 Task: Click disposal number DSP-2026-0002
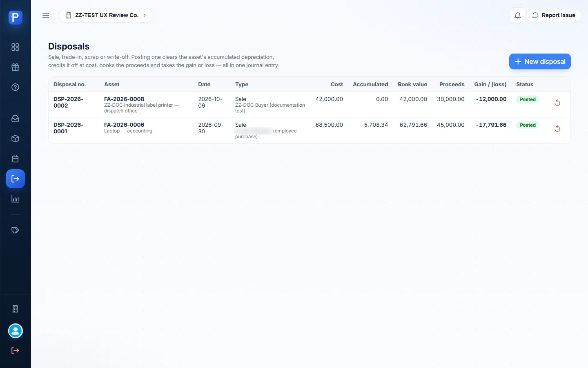click(68, 102)
